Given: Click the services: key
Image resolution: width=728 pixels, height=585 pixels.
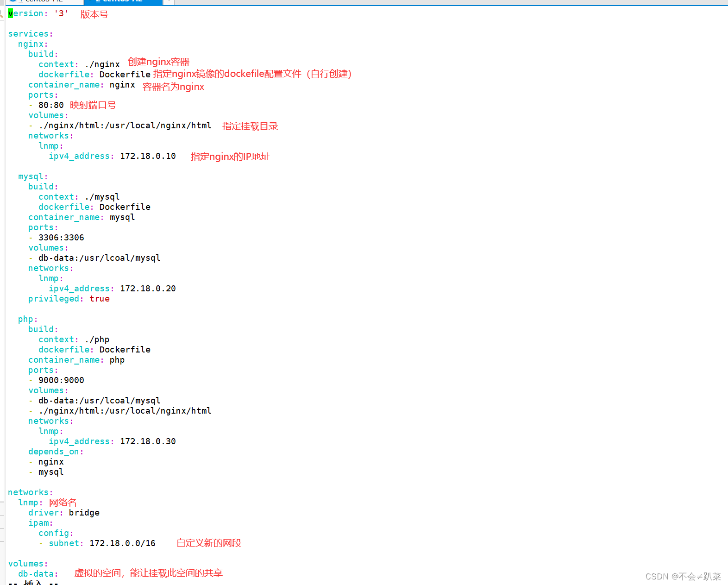Looking at the screenshot, I should pyautogui.click(x=31, y=34).
